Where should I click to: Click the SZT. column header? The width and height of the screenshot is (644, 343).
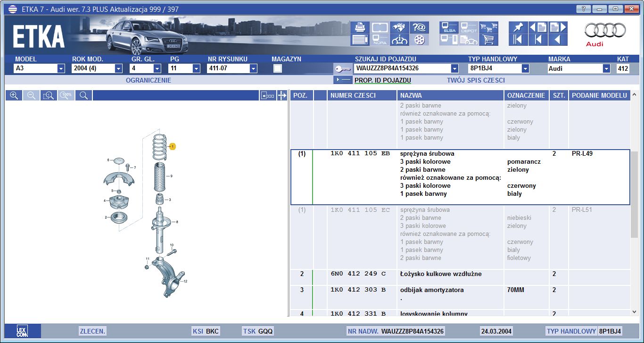pyautogui.click(x=559, y=95)
